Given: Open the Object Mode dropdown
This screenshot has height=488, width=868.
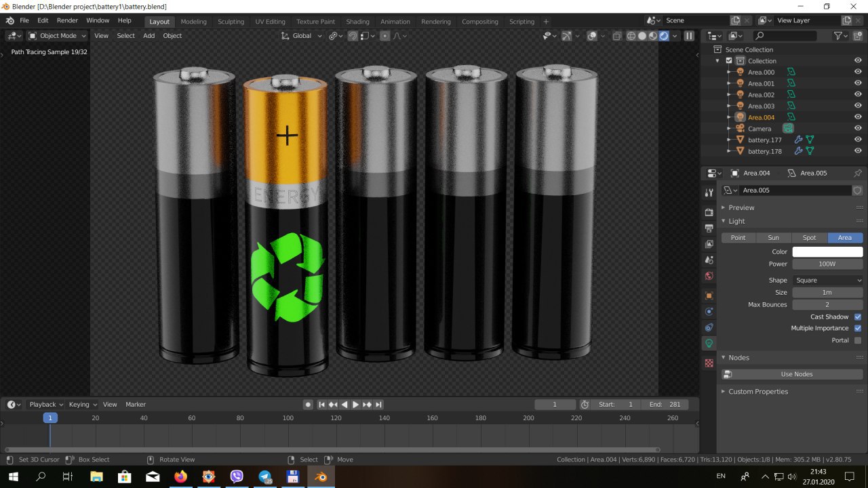Looking at the screenshot, I should [x=58, y=36].
